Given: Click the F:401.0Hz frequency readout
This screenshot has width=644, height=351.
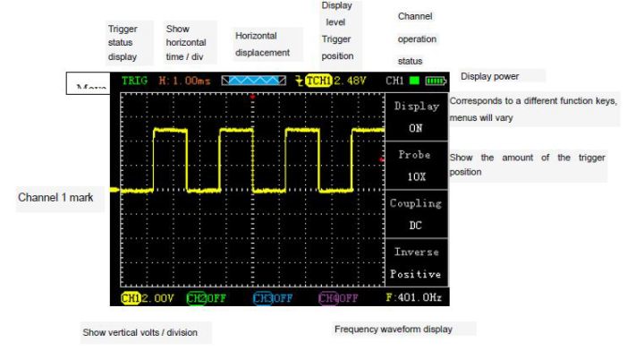Looking at the screenshot, I should (x=414, y=297).
